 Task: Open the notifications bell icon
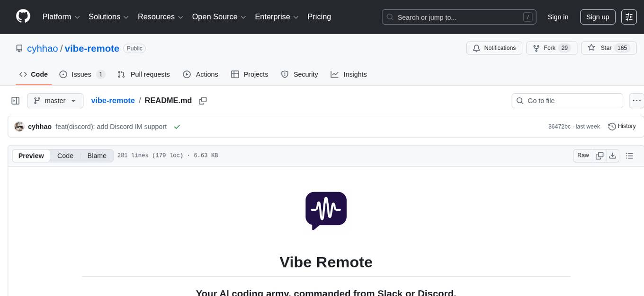[x=476, y=48]
